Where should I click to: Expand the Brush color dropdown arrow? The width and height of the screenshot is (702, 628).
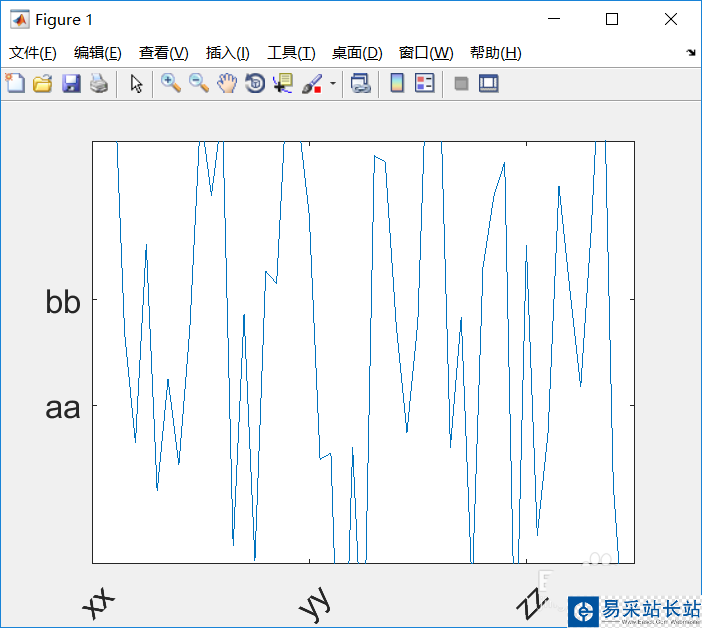tap(333, 83)
